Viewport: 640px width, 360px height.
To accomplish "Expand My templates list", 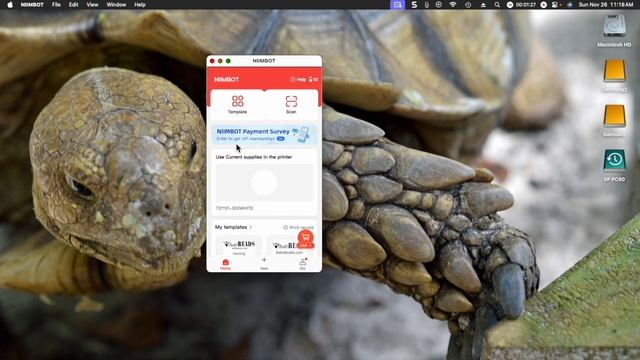I will 233,227.
